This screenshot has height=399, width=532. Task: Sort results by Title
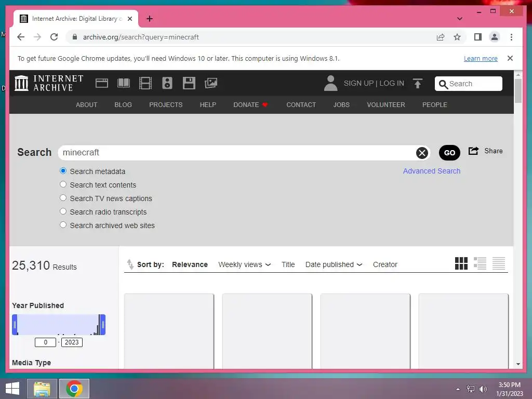pos(288,264)
